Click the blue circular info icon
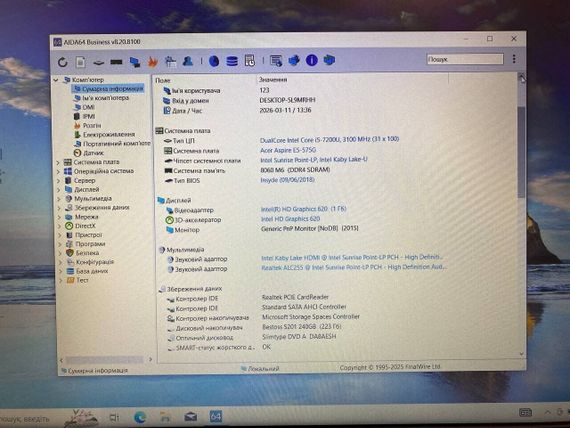The image size is (570, 428). (x=312, y=60)
